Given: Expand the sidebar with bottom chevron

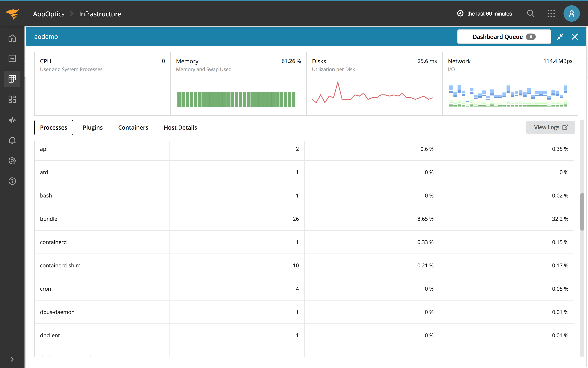Looking at the screenshot, I should [x=12, y=359].
